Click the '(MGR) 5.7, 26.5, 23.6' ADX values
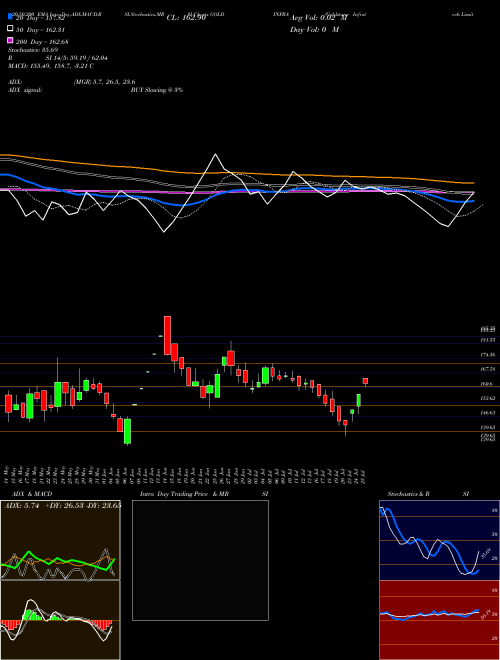Viewport: 500px width, 660px height. click(104, 82)
